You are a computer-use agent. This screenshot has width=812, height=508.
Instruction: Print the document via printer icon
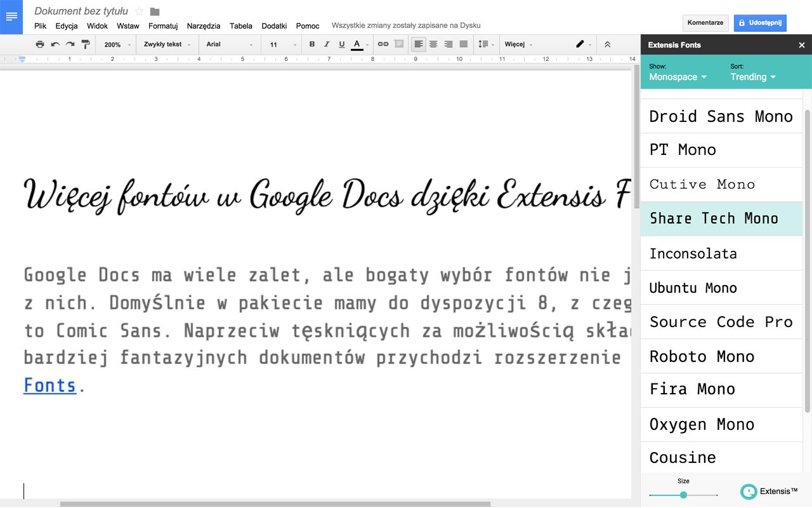(x=40, y=44)
